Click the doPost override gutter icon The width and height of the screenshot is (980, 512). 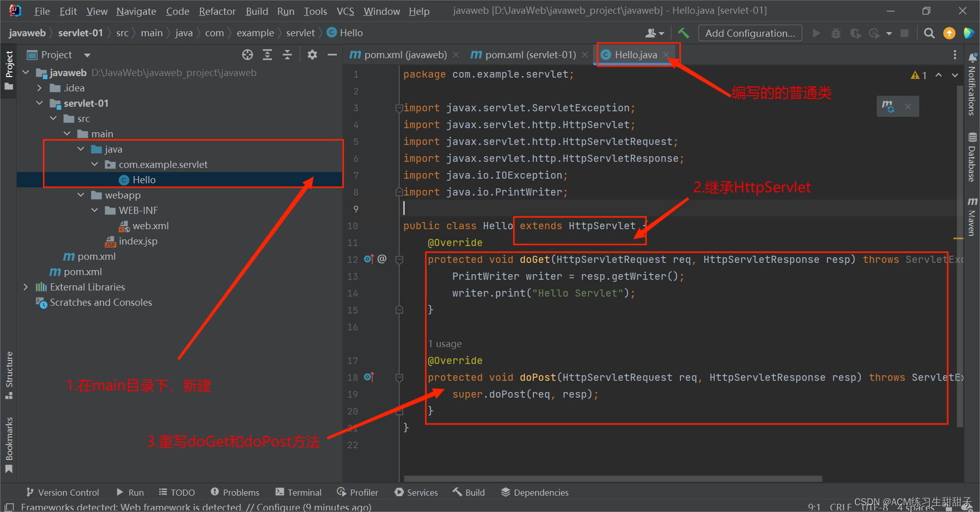pyautogui.click(x=369, y=377)
